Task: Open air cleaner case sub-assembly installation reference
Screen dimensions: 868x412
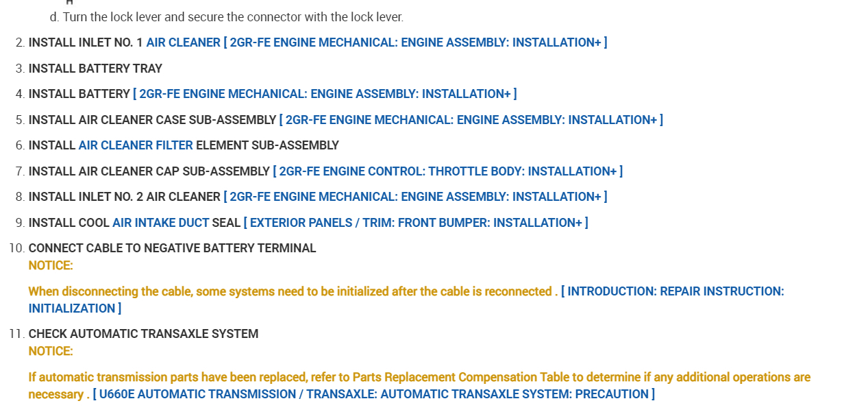Action: point(471,120)
